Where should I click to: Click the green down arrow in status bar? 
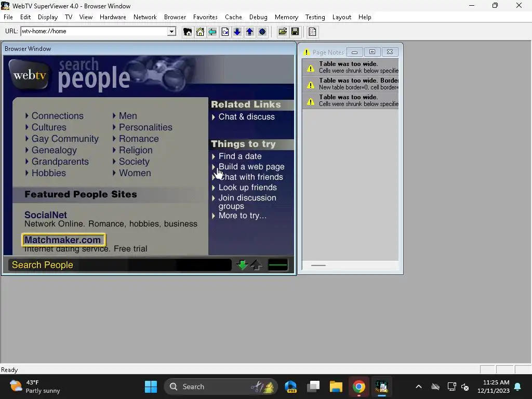pos(242,265)
